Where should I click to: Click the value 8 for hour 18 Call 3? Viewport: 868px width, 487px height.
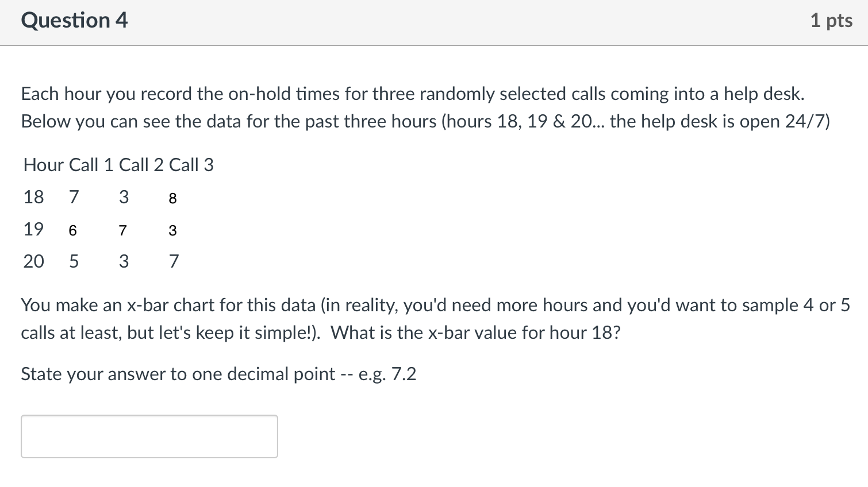tap(172, 198)
